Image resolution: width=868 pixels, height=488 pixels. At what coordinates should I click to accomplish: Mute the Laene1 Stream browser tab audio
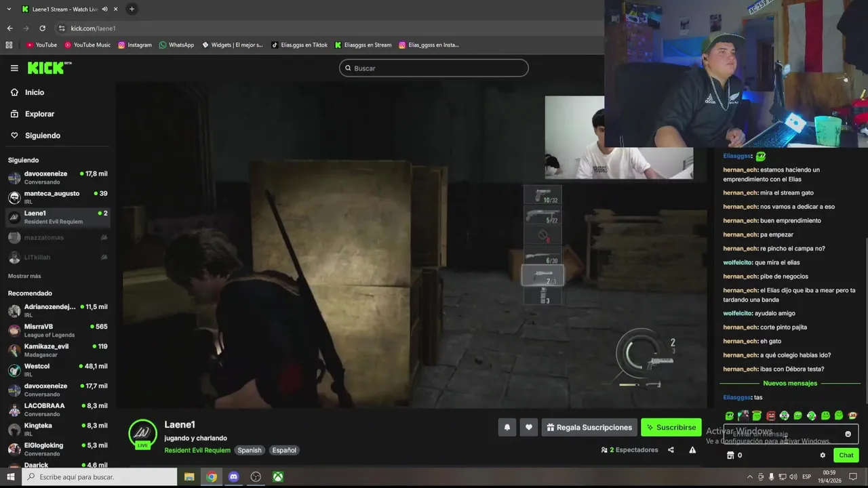[x=104, y=9]
